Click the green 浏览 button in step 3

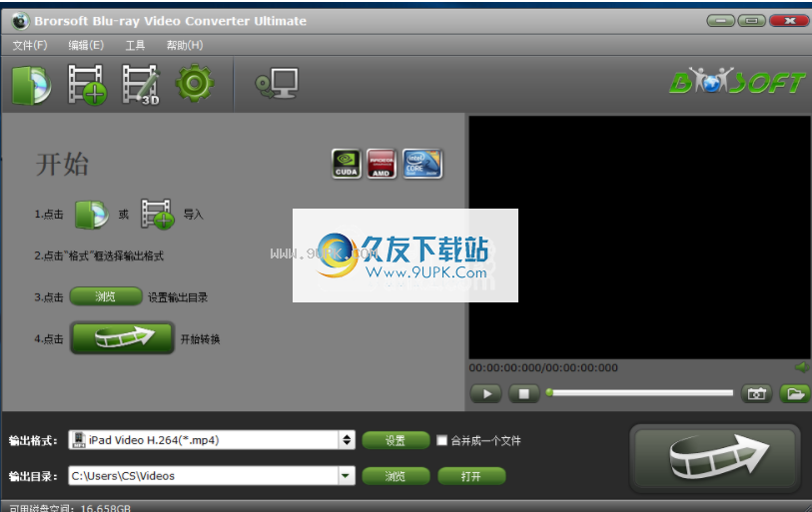click(106, 296)
